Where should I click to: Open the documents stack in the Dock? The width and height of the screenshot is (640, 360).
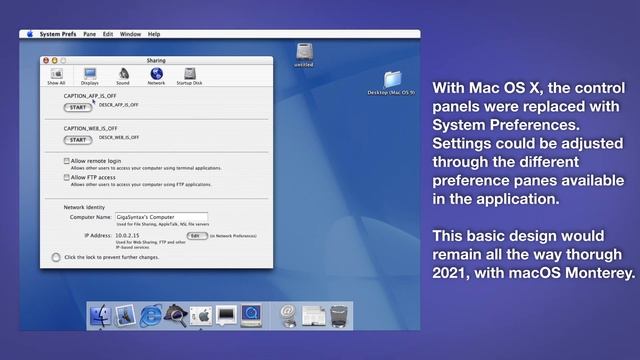[x=313, y=316]
